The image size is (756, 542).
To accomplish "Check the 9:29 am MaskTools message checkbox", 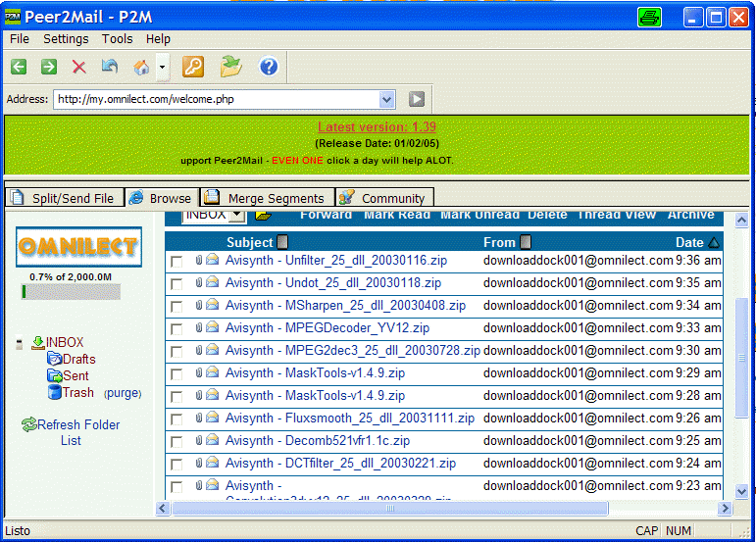I will [x=176, y=374].
